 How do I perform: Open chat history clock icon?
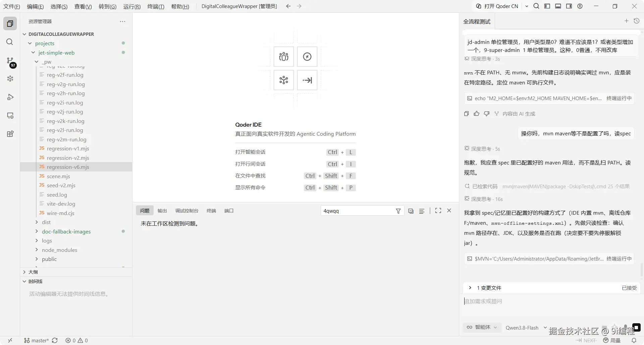[x=637, y=21]
